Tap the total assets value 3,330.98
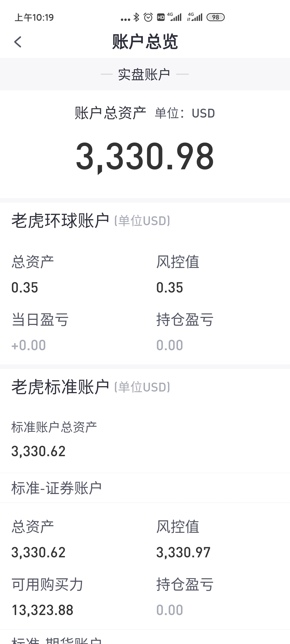290x644 pixels. (x=145, y=157)
